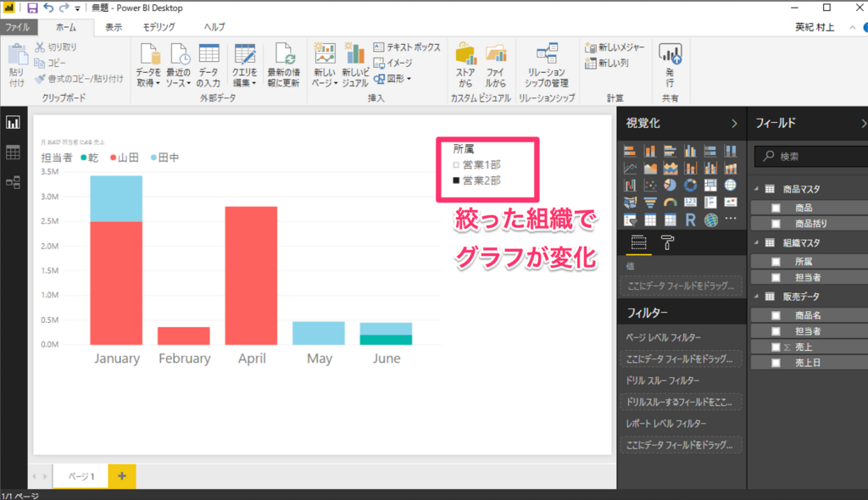The width and height of the screenshot is (868, 500).
Task: Select the pie chart visualization icon
Action: 670,186
